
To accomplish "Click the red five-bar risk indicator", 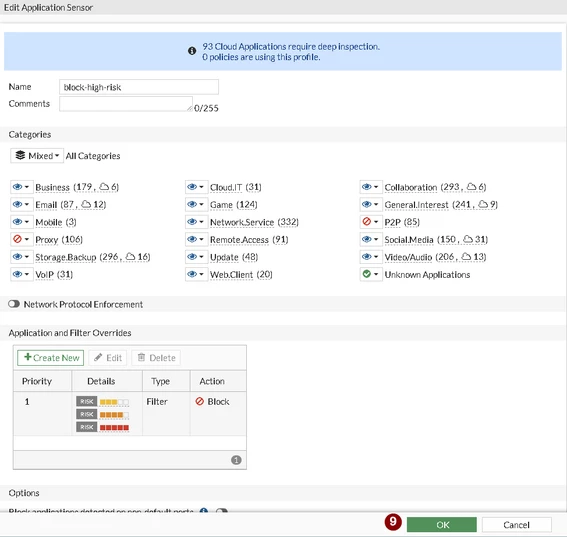I will pos(114,428).
